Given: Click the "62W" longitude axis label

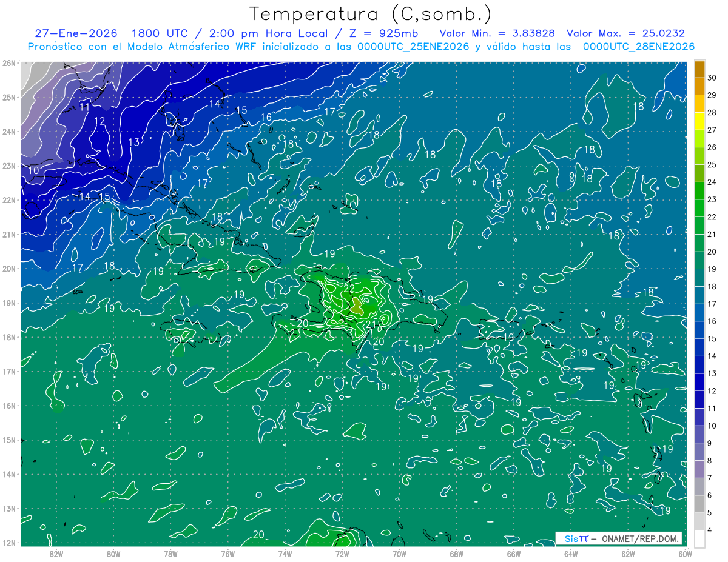Looking at the screenshot, I should [x=628, y=553].
